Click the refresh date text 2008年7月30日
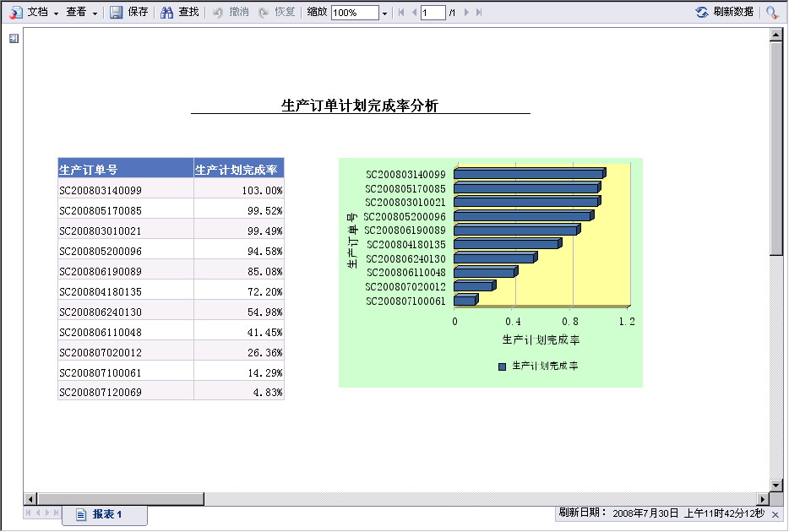The width and height of the screenshot is (789, 532). (645, 513)
